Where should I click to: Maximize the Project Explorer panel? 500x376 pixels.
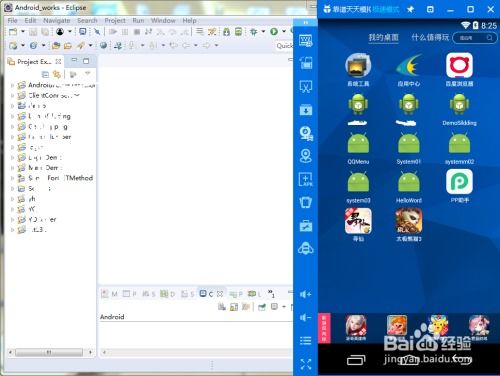point(86,61)
